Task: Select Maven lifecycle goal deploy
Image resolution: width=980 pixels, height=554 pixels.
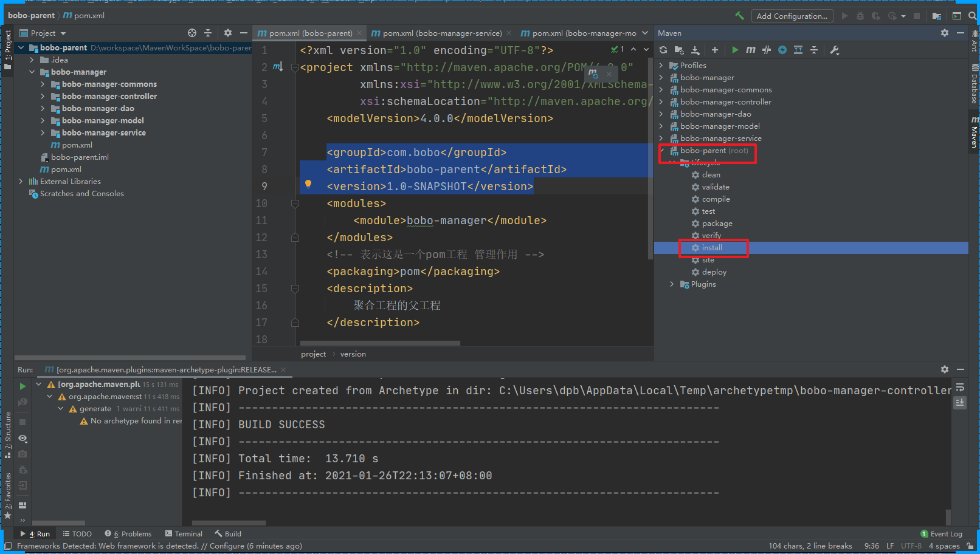Action: [x=714, y=272]
